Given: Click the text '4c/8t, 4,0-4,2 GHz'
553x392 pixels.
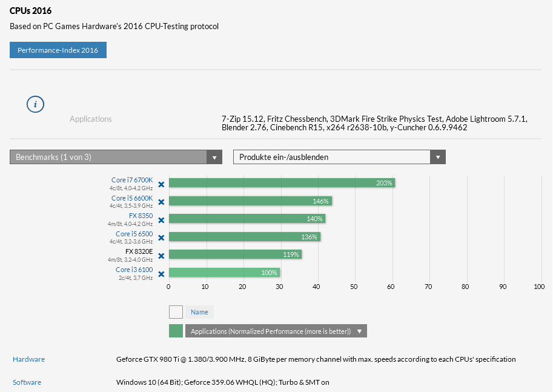Looking at the screenshot, I should [131, 188].
